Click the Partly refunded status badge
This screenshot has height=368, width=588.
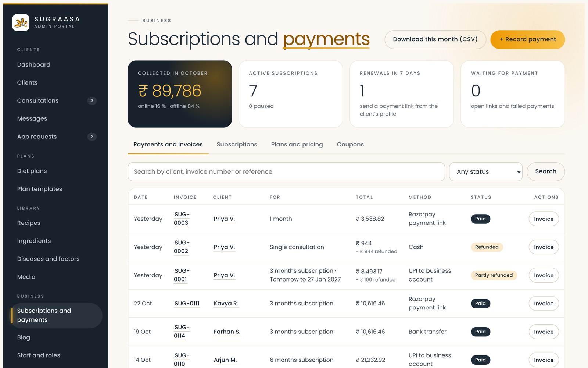pos(494,275)
